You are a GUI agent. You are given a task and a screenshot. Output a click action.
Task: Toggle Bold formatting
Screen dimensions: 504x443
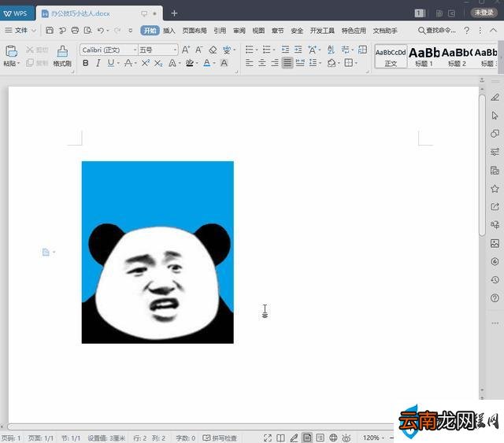86,63
